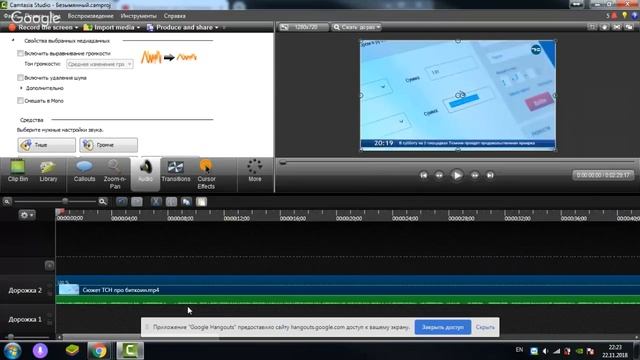The width and height of the screenshot is (640, 360).
Task: Open Chrome from the taskbar
Action: click(x=98, y=351)
